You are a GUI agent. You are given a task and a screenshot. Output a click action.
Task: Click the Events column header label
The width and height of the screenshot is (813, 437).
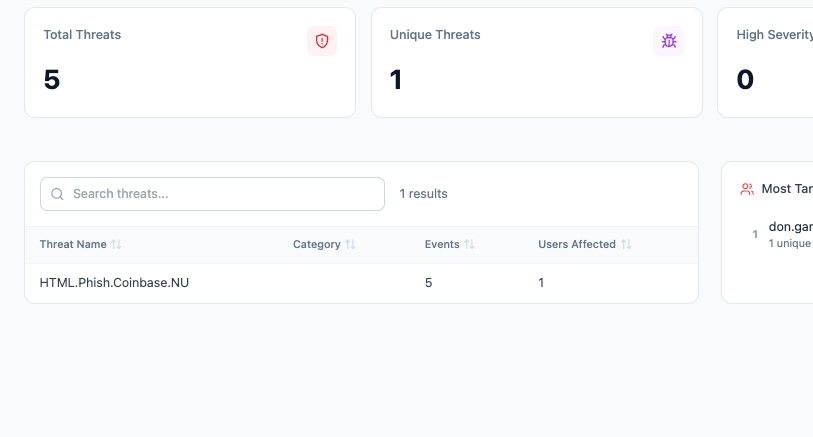pyautogui.click(x=442, y=244)
